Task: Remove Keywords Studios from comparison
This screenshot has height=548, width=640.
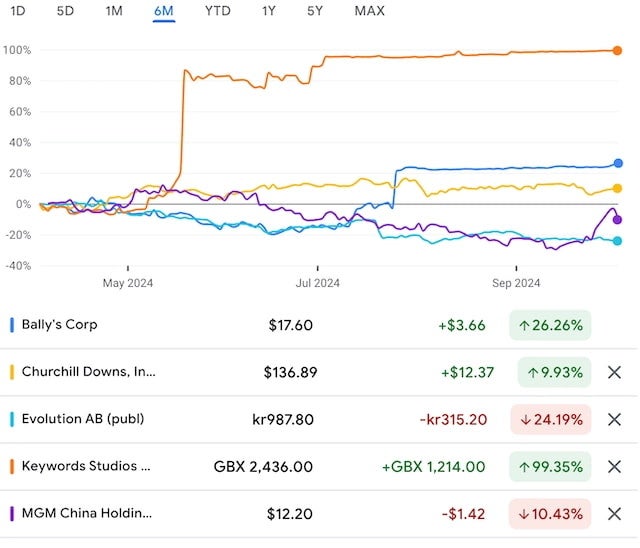Action: pyautogui.click(x=614, y=466)
